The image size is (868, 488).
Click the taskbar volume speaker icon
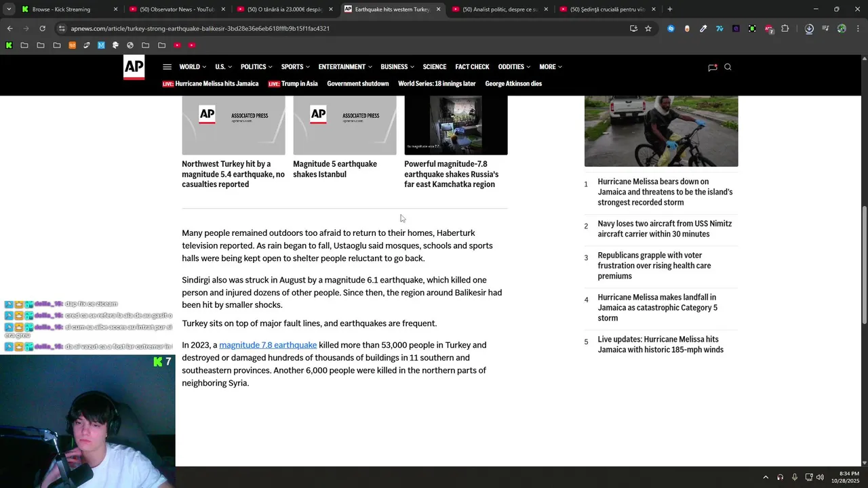[820, 477]
